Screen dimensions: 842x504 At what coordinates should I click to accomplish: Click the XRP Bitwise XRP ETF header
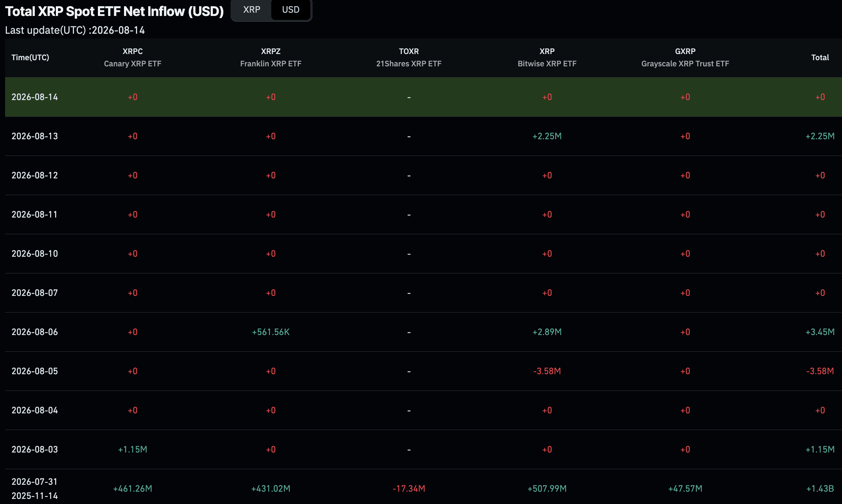tap(547, 57)
